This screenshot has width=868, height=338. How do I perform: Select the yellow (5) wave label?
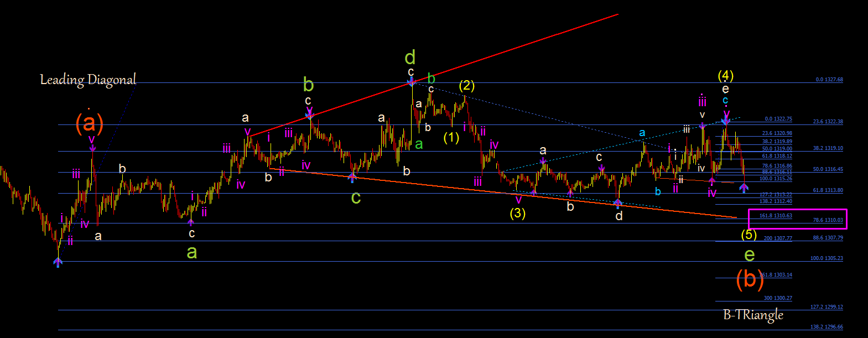[x=749, y=235]
